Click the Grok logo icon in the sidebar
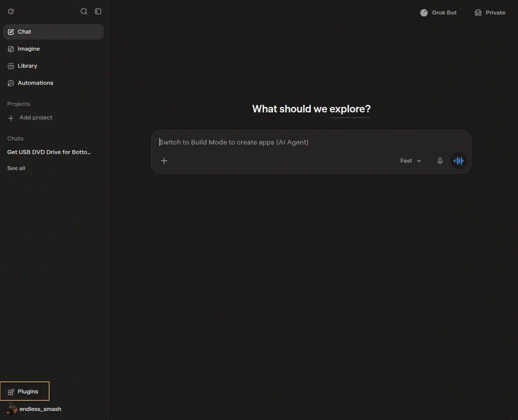The width and height of the screenshot is (518, 420). click(x=11, y=12)
